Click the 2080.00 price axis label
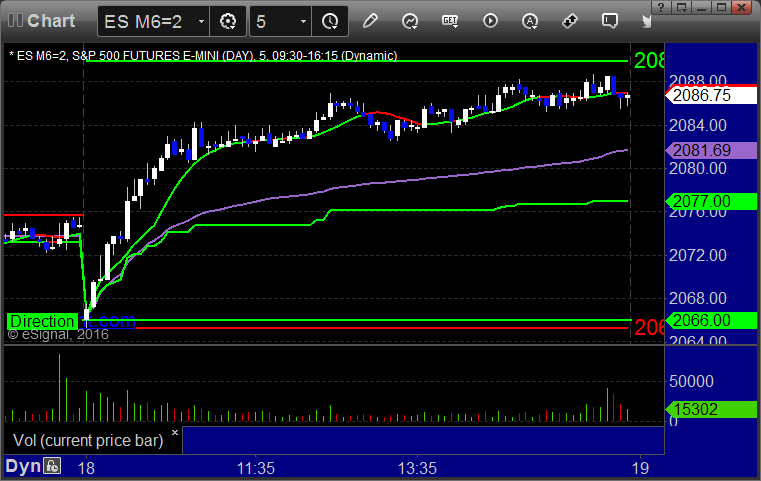761x481 pixels. [697, 168]
